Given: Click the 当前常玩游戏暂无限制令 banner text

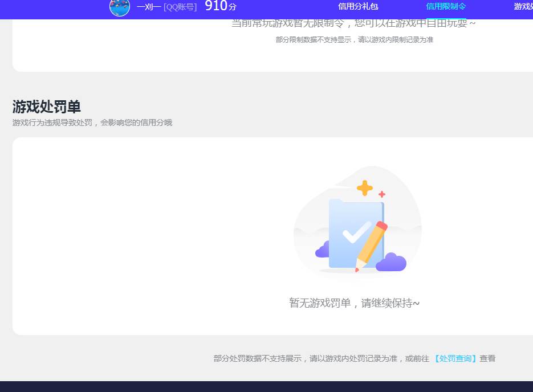Looking at the screenshot, I should tap(354, 23).
